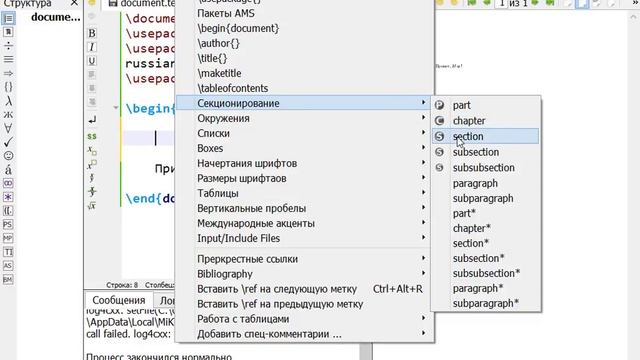Image resolution: width=640 pixels, height=360 pixels.
Task: Insert a subscript with the x-subscript icon
Action: click(x=92, y=150)
